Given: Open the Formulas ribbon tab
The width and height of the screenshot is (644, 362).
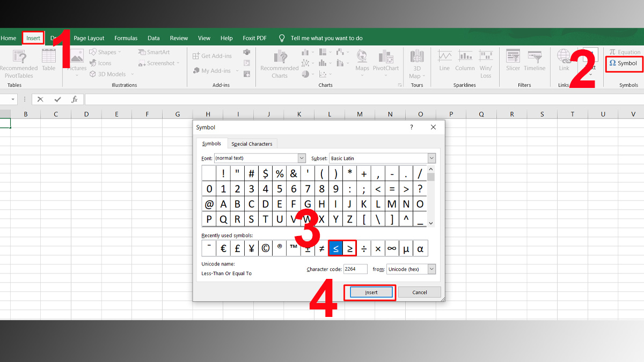Looking at the screenshot, I should pos(126,38).
